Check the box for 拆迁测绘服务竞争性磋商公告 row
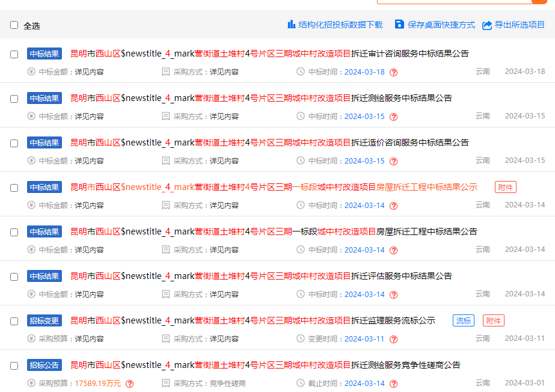The image size is (555, 392). pos(14,366)
